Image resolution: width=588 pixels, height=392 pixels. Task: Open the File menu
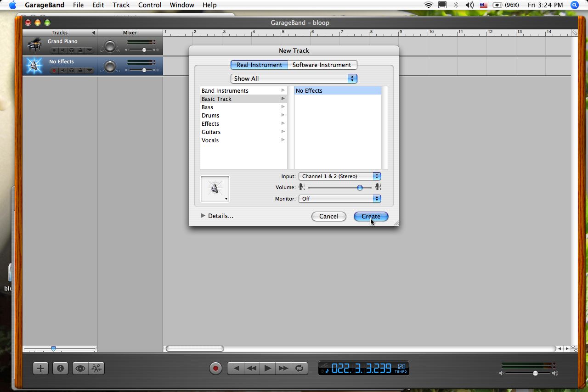click(x=78, y=5)
